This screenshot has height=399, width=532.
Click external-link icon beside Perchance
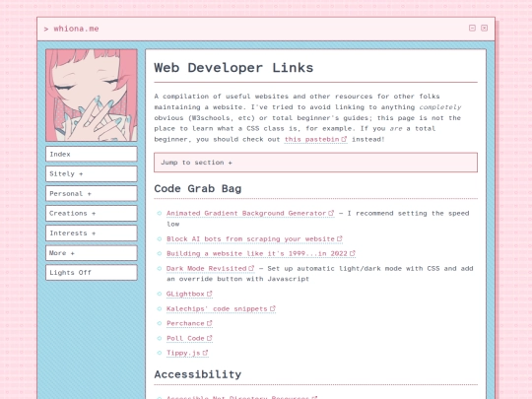[209, 323]
